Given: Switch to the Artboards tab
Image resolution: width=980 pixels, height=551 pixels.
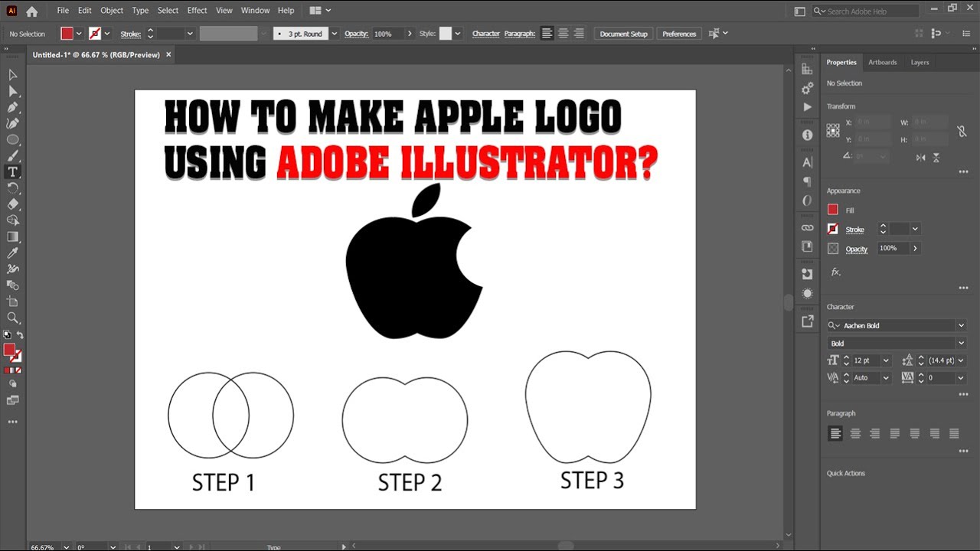Looking at the screenshot, I should coord(882,63).
